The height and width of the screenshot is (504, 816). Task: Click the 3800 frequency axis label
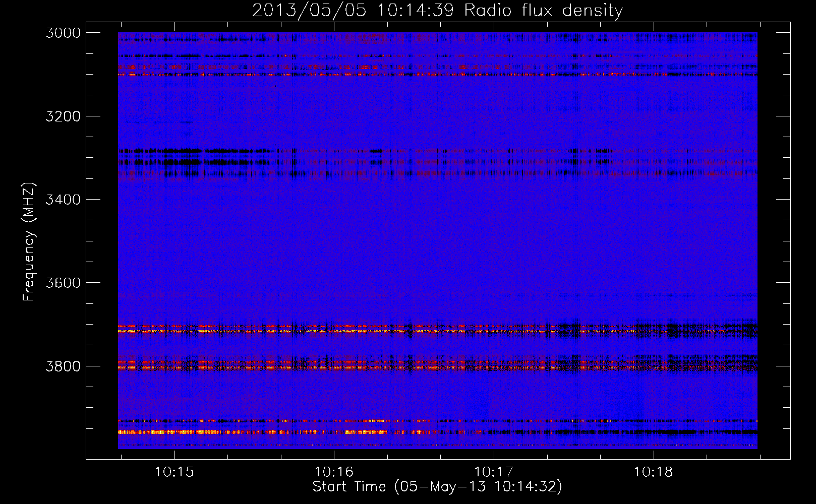click(63, 366)
